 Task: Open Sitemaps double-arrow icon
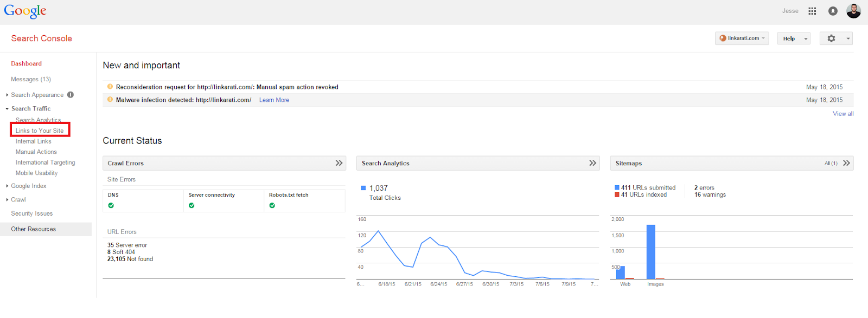tap(846, 163)
